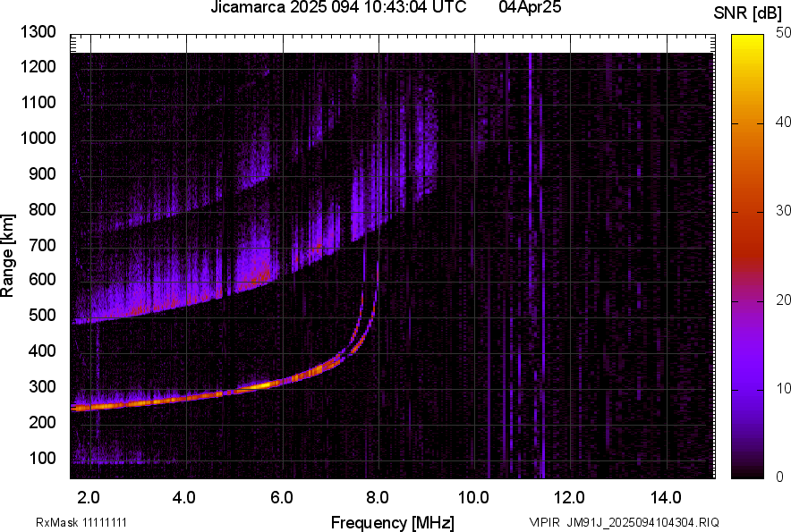Click the range tick label '600'

[42, 279]
